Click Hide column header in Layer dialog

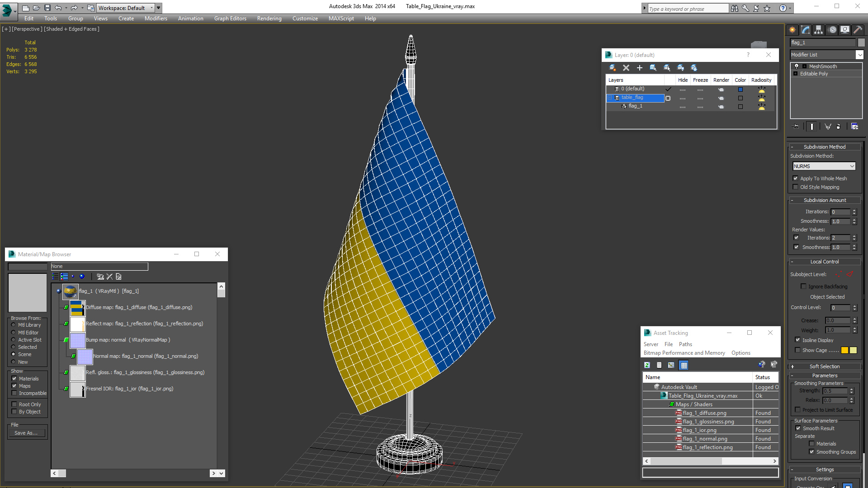pos(683,80)
